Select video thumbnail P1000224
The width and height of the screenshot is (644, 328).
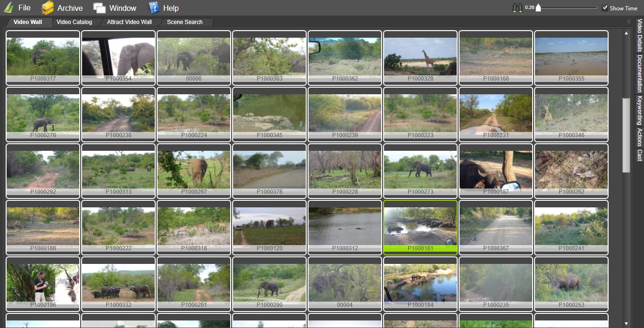(194, 115)
